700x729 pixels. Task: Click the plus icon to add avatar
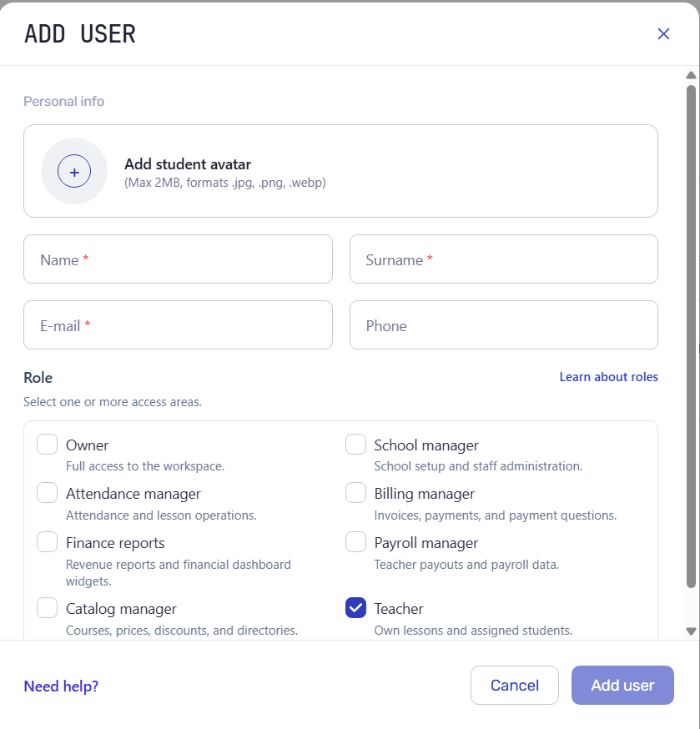74,171
